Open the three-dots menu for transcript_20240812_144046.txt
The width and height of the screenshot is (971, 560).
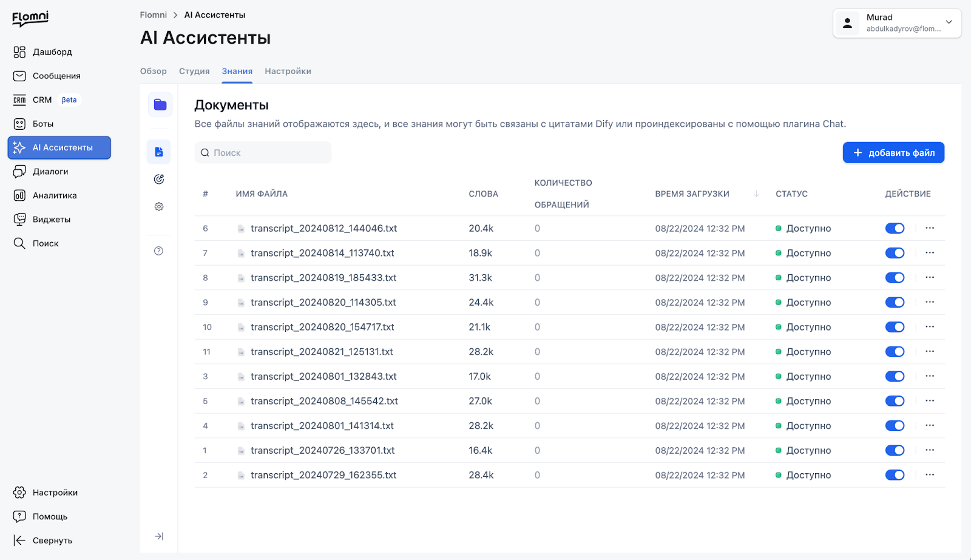tap(930, 228)
